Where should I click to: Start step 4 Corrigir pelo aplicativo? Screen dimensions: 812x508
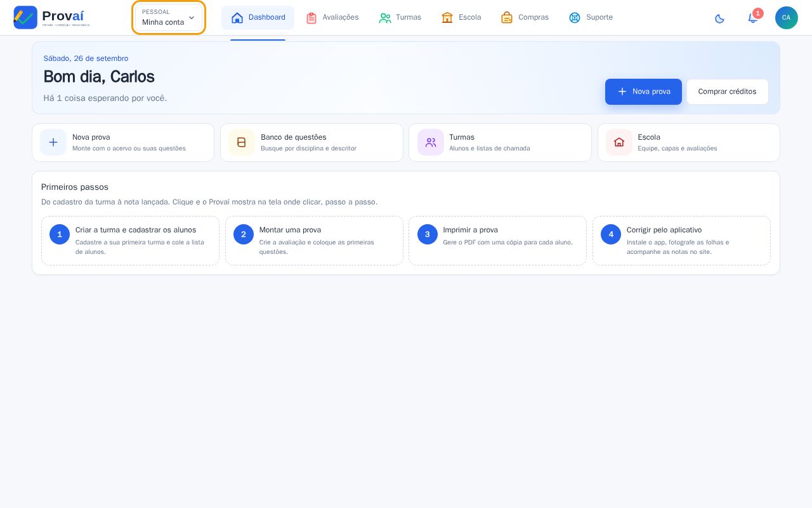681,241
